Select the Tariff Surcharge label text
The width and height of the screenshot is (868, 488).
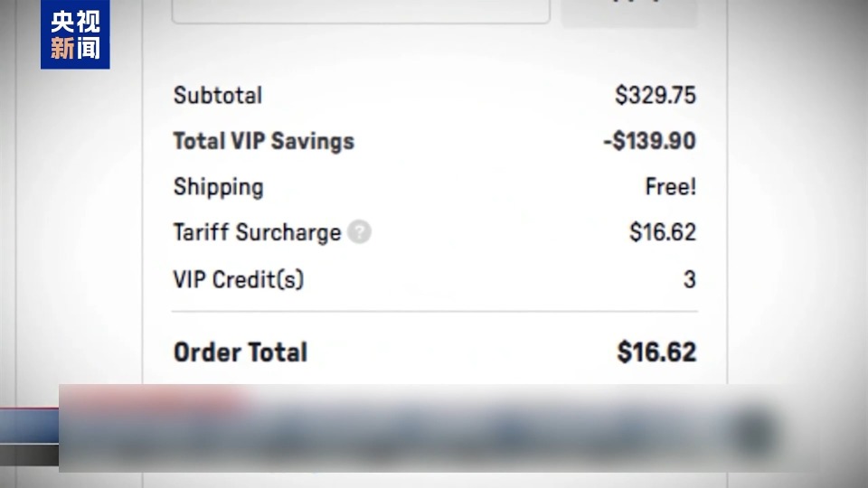coord(258,232)
